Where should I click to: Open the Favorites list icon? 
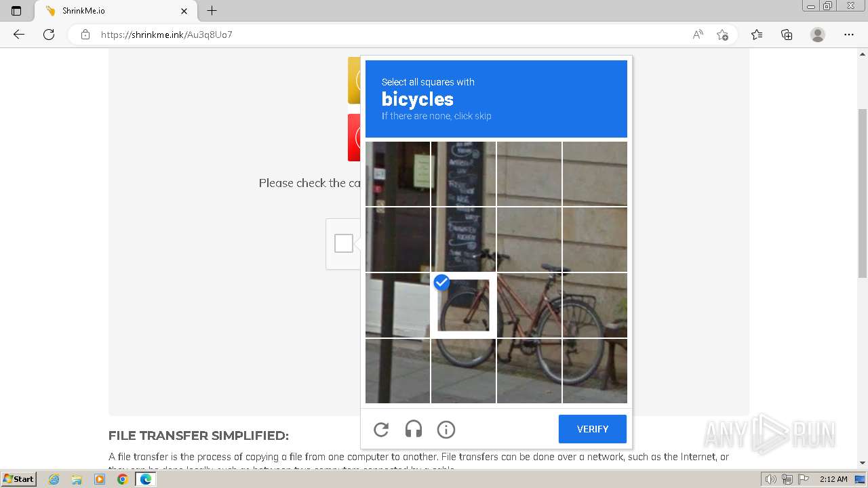coord(757,35)
